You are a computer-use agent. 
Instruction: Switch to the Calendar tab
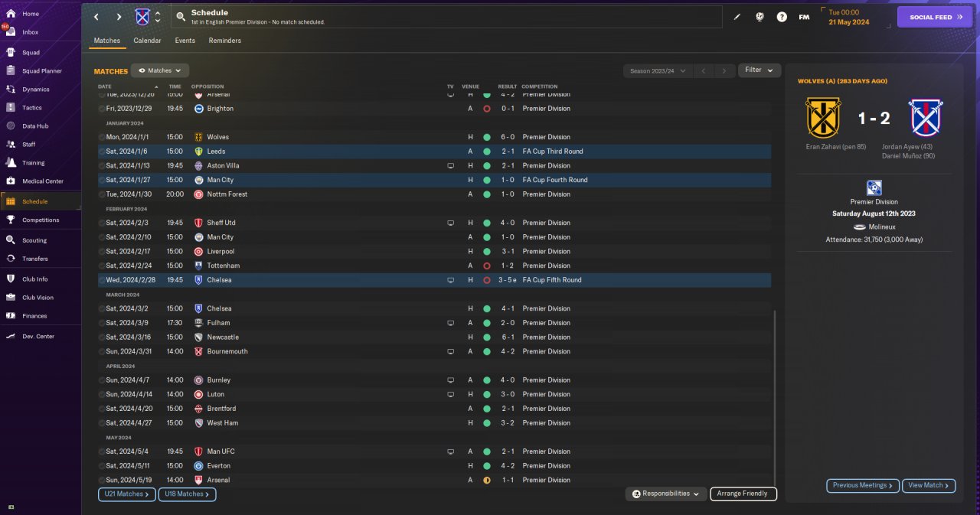tap(147, 41)
